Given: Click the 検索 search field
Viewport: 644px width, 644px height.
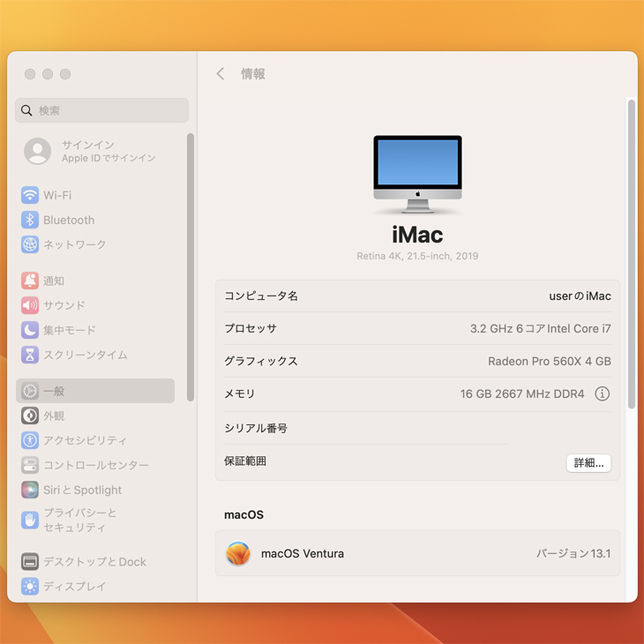Looking at the screenshot, I should point(102,110).
